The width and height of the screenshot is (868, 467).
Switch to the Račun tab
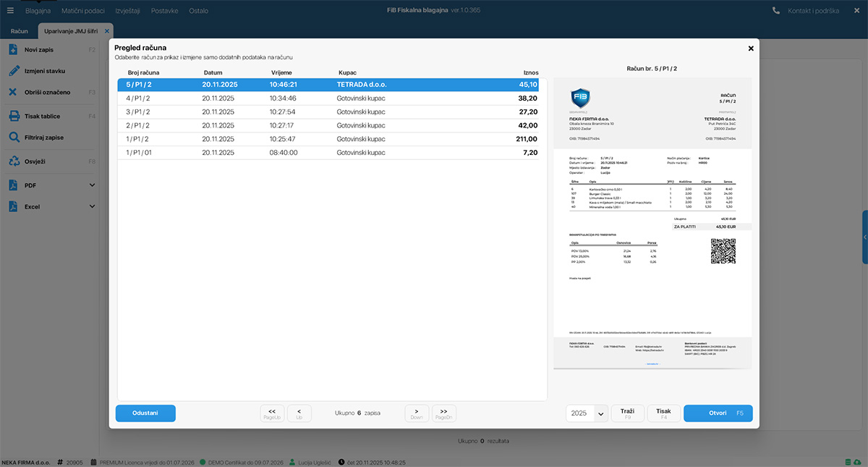point(19,31)
